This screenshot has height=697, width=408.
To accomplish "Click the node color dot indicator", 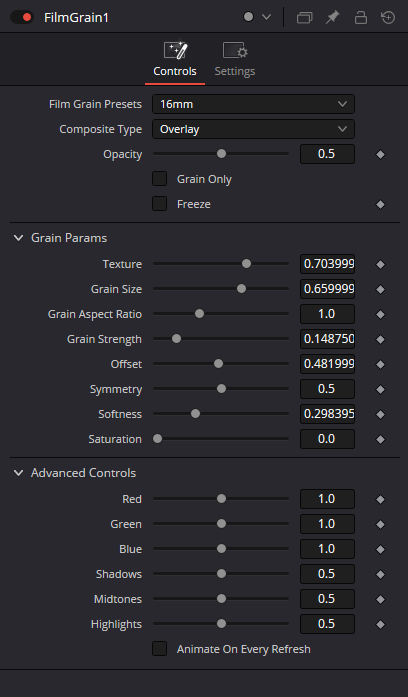I will pyautogui.click(x=248, y=17).
